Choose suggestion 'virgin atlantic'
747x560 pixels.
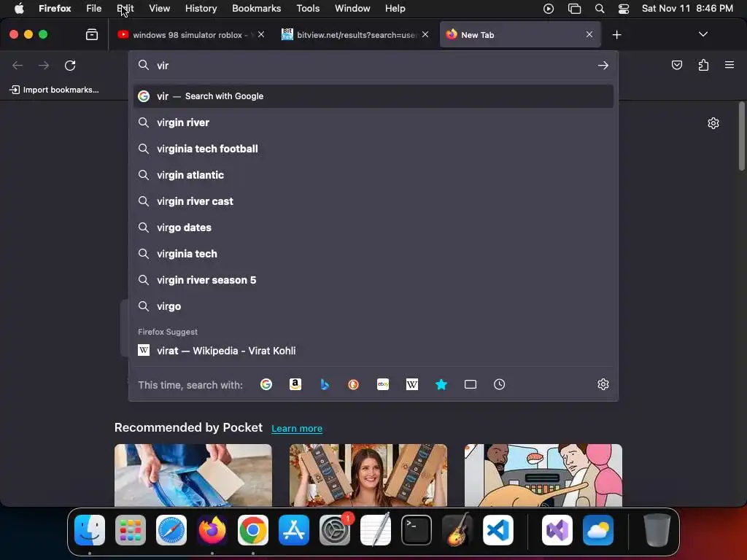pyautogui.click(x=373, y=175)
